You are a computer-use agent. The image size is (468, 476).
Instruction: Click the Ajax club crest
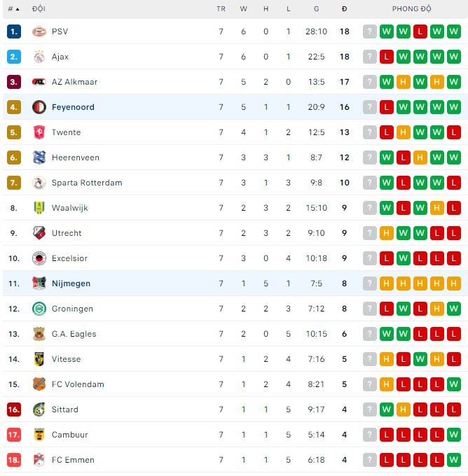[x=39, y=57]
